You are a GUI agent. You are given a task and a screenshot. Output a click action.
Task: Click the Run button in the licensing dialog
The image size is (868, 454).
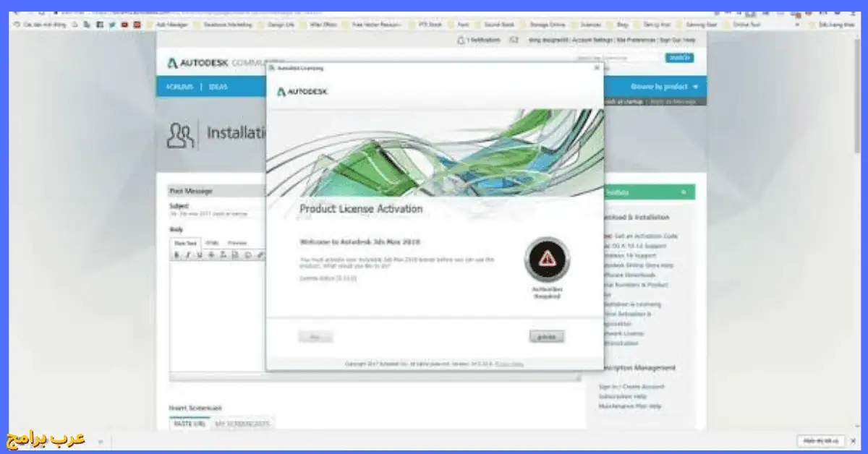[315, 336]
